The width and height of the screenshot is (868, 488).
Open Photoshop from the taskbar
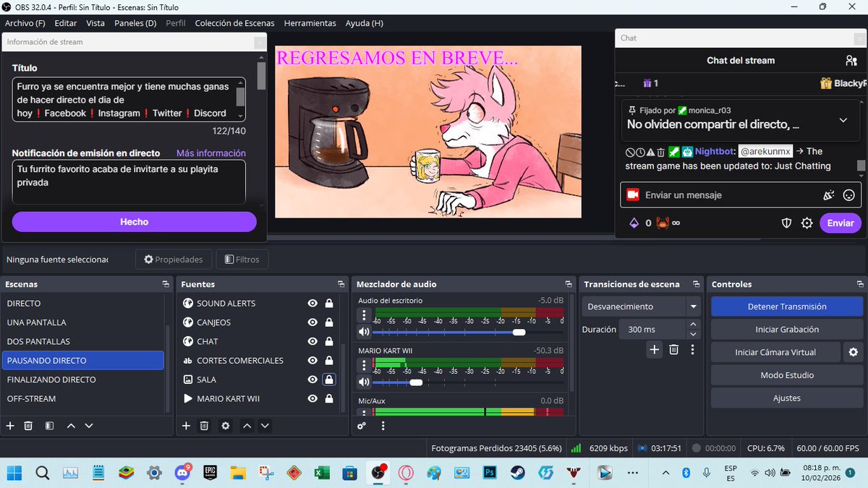pos(490,473)
